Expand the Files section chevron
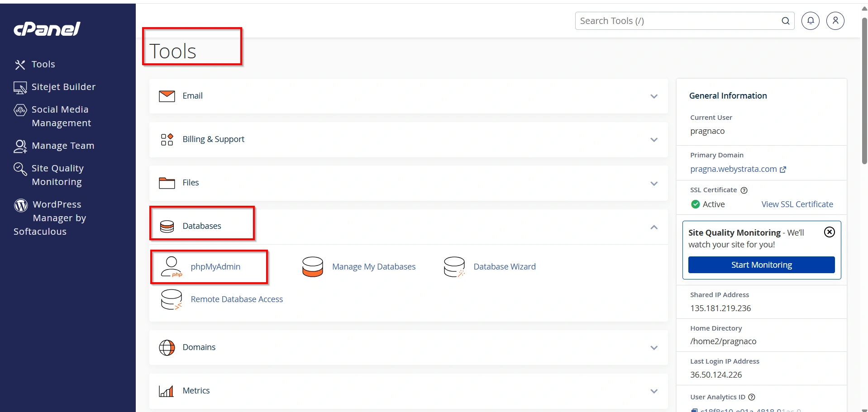 [654, 184]
